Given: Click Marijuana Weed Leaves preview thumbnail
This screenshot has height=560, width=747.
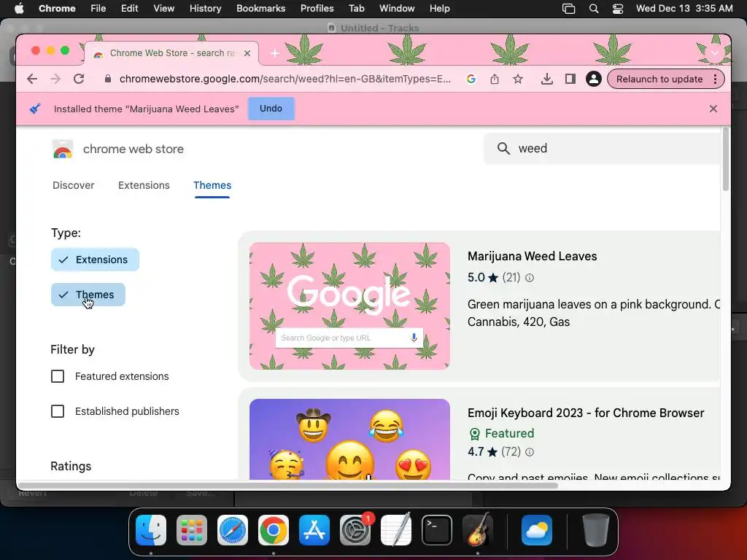Looking at the screenshot, I should click(349, 306).
